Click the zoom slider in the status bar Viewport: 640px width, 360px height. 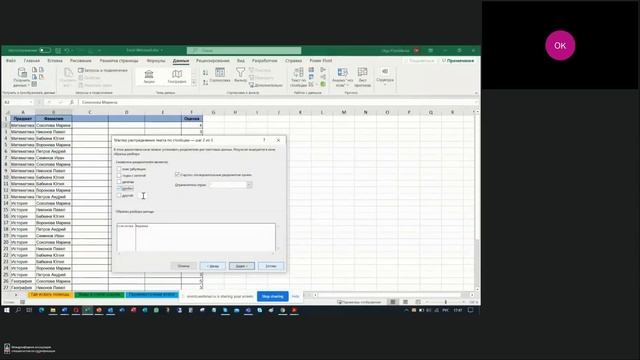pos(446,302)
